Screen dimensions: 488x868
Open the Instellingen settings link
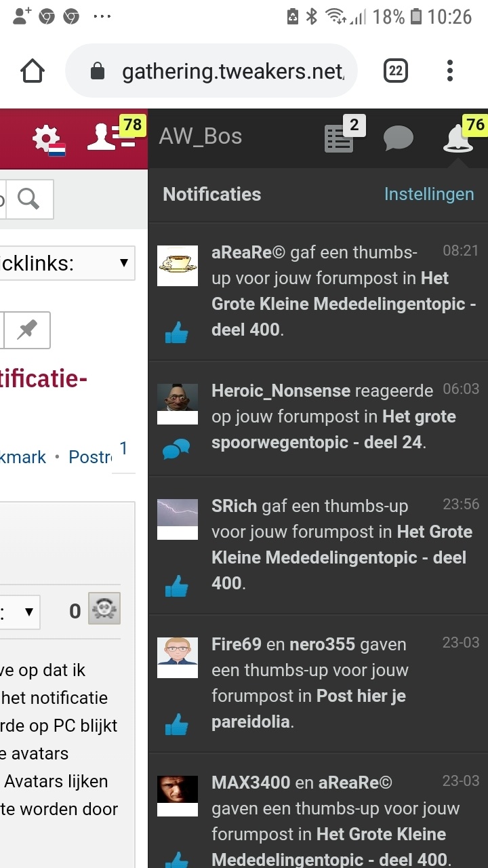[x=429, y=195]
